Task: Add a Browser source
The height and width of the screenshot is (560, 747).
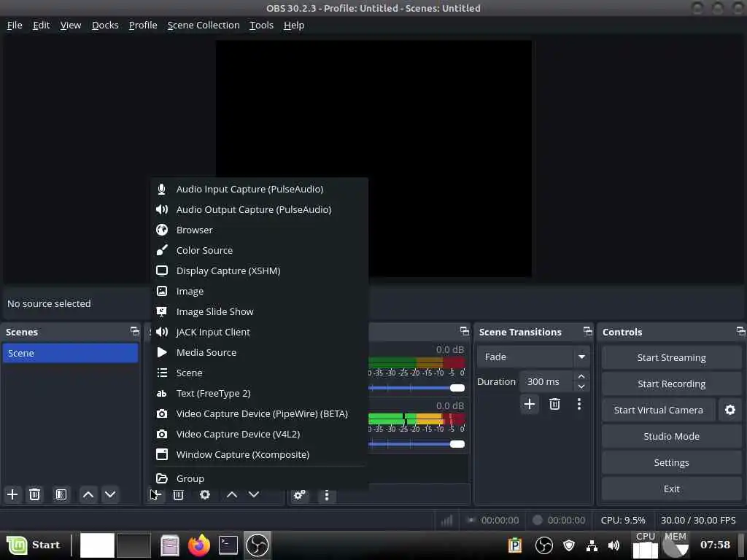Action: click(260, 230)
